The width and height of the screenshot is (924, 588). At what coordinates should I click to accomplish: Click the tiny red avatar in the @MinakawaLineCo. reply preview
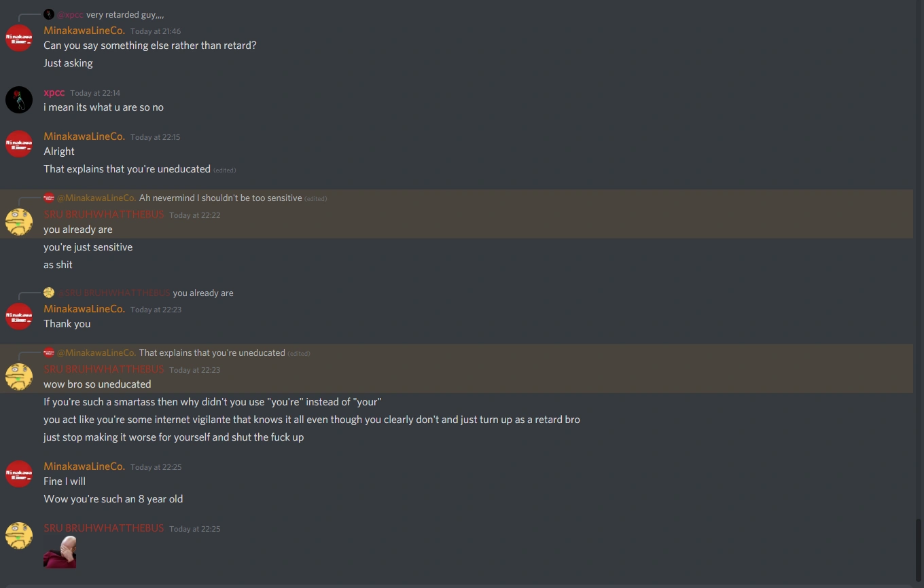pyautogui.click(x=48, y=198)
